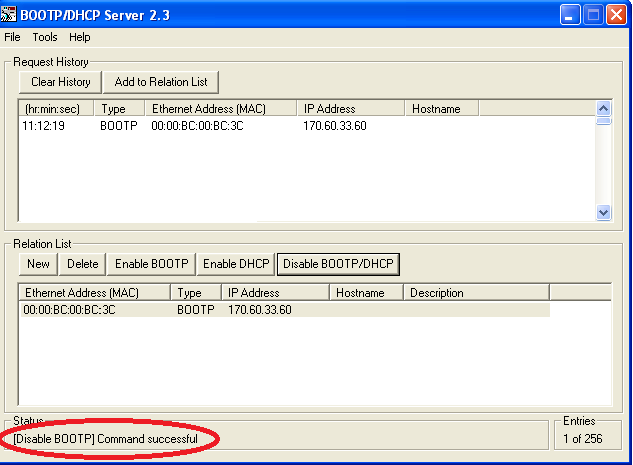Click BOOTP type in Request History row

pos(119,126)
